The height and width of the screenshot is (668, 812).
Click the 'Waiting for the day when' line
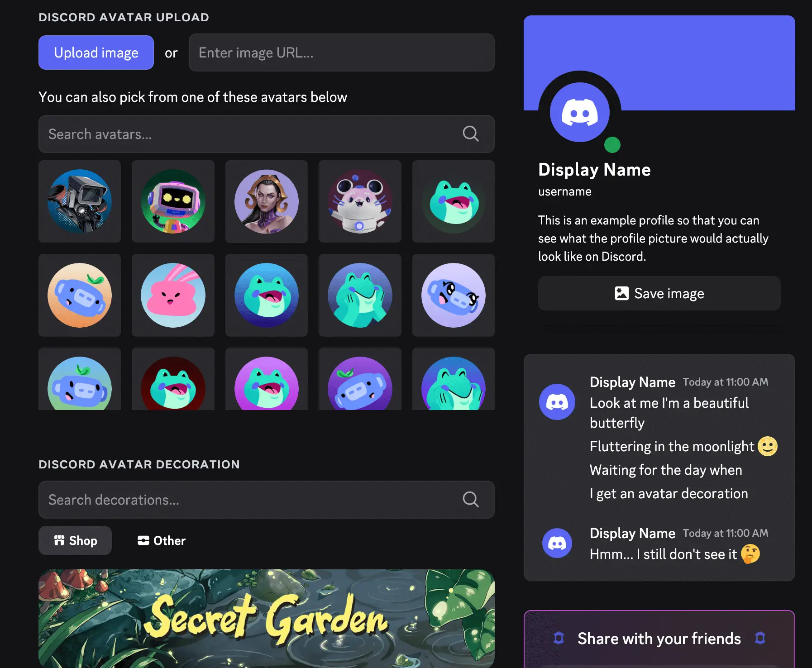point(666,470)
